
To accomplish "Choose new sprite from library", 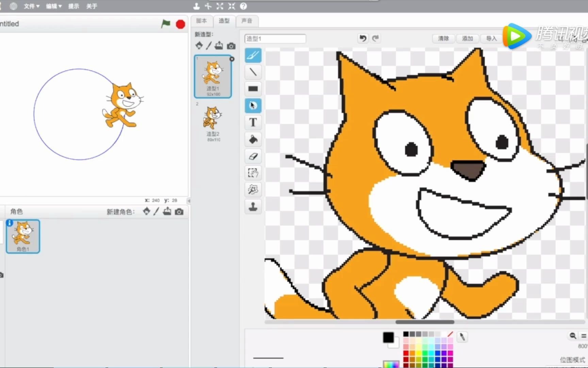I will coord(146,211).
